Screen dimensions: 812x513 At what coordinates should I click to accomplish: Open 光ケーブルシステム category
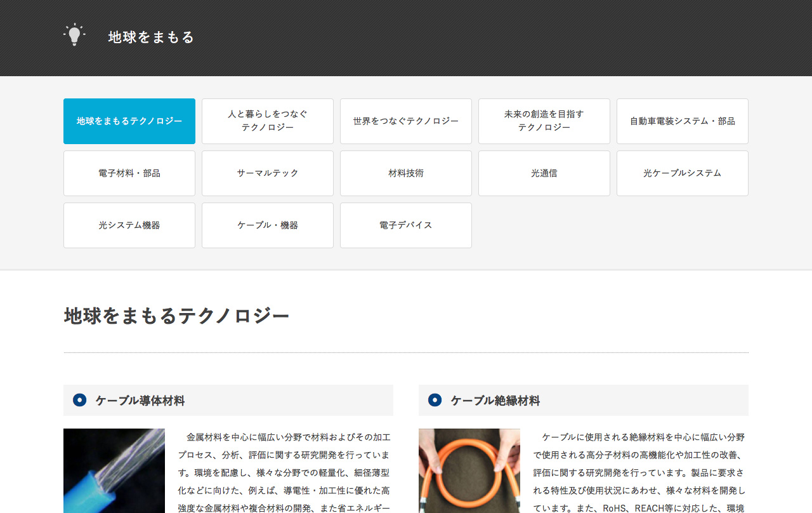pos(683,173)
